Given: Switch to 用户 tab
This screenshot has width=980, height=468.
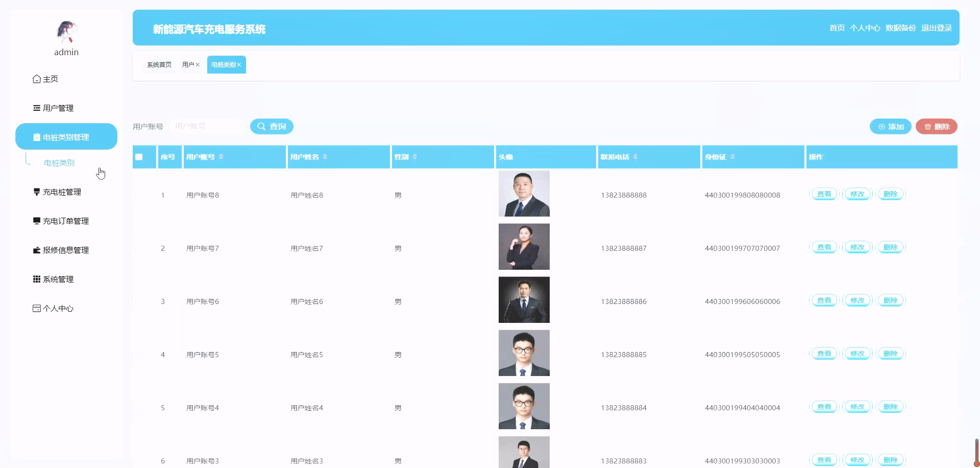Looking at the screenshot, I should [x=188, y=64].
